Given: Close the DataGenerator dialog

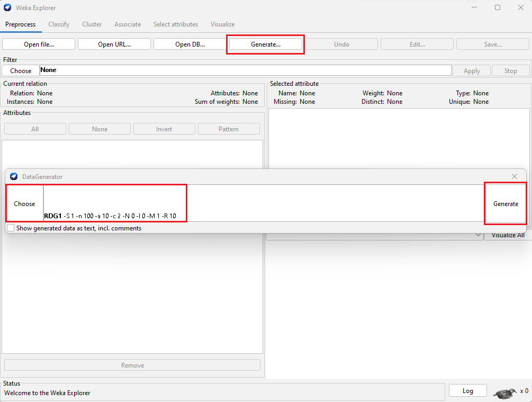Looking at the screenshot, I should 515,176.
